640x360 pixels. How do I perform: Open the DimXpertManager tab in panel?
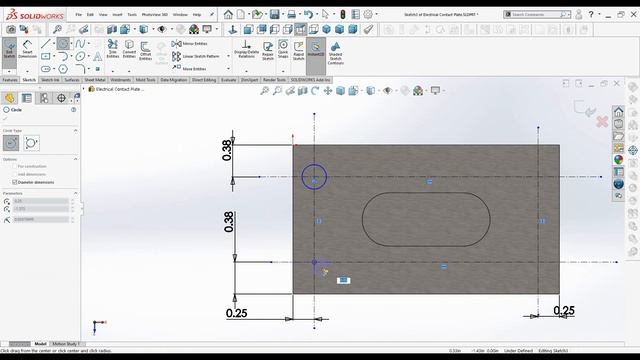61,98
